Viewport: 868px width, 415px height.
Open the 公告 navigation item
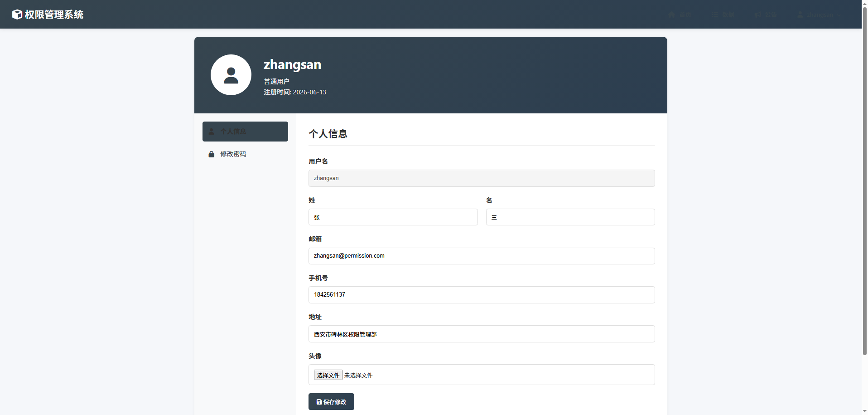pos(766,15)
